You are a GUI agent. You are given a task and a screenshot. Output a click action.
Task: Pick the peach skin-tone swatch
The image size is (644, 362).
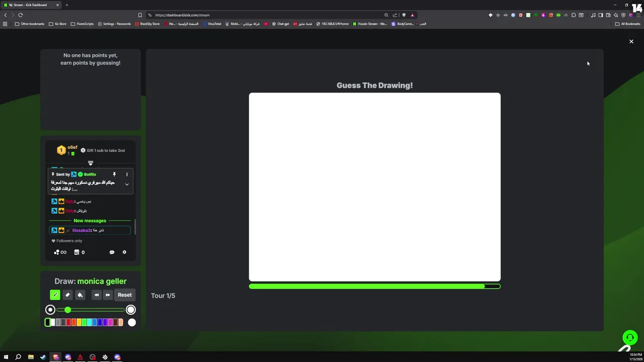click(x=121, y=322)
